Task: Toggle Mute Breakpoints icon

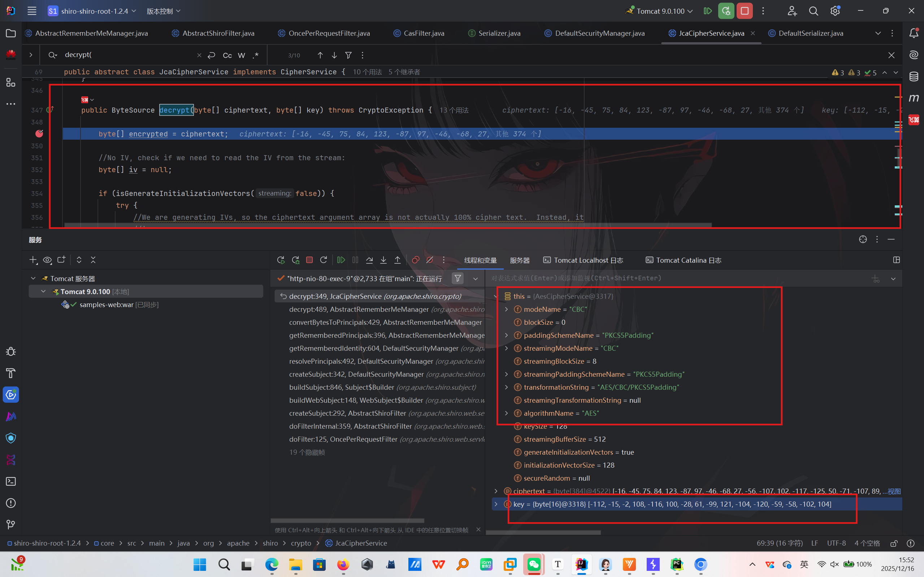Action: tap(430, 260)
